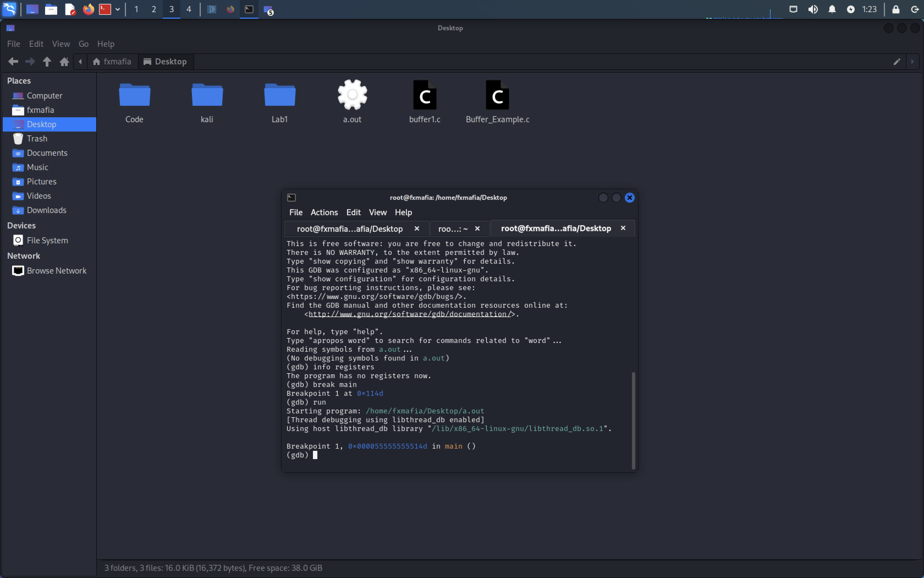Open the Help menu in file manager
The height and width of the screenshot is (578, 924).
click(106, 44)
